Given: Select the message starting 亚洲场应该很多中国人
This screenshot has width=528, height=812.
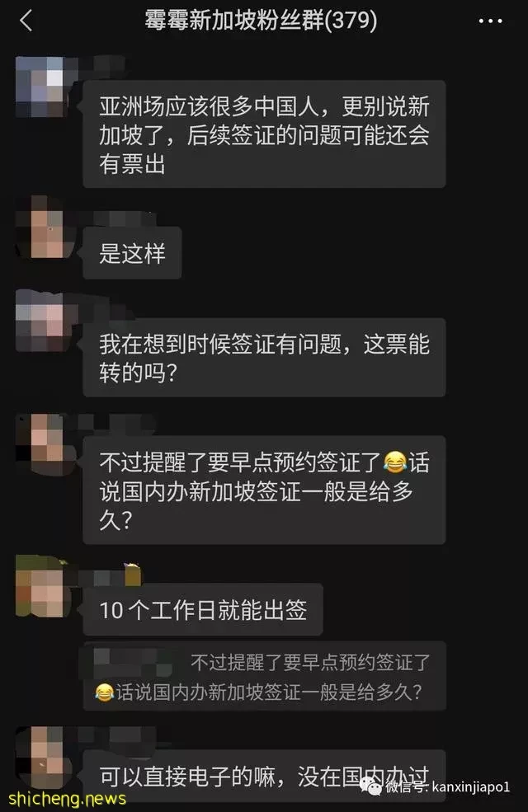Looking at the screenshot, I should pyautogui.click(x=264, y=134).
